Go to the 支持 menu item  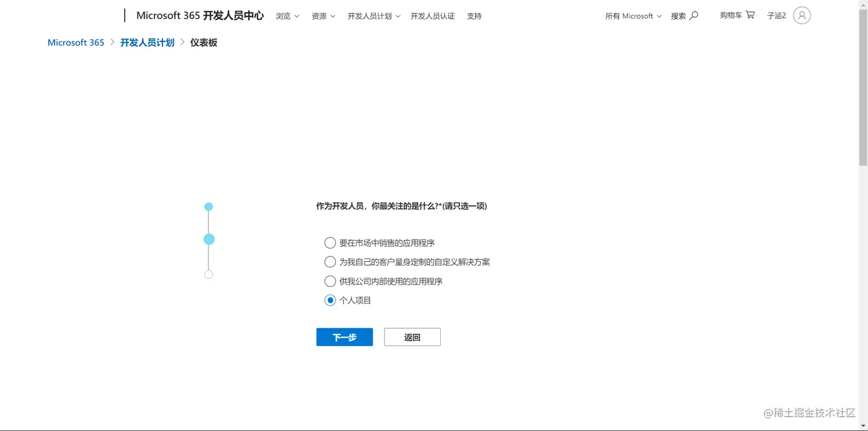pos(474,15)
